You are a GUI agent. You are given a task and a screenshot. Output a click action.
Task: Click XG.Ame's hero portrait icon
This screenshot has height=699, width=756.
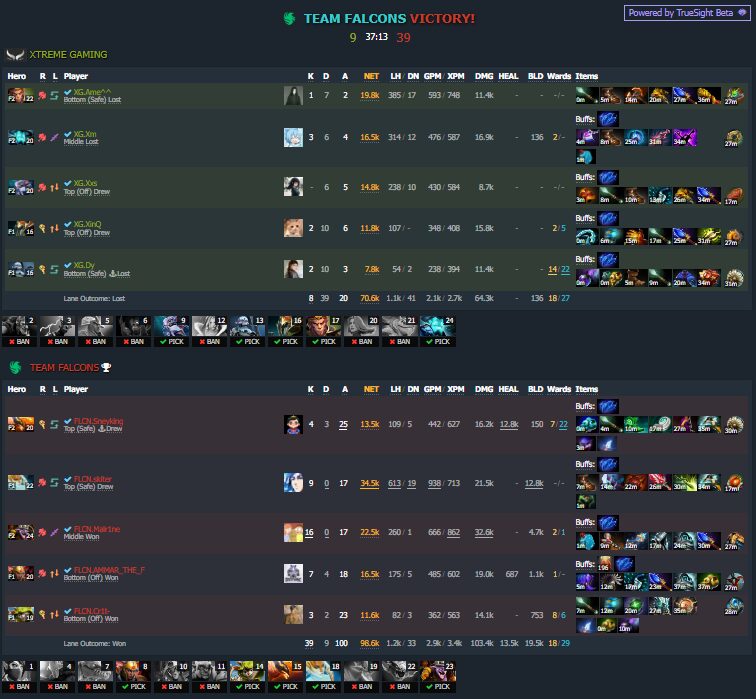click(x=21, y=95)
